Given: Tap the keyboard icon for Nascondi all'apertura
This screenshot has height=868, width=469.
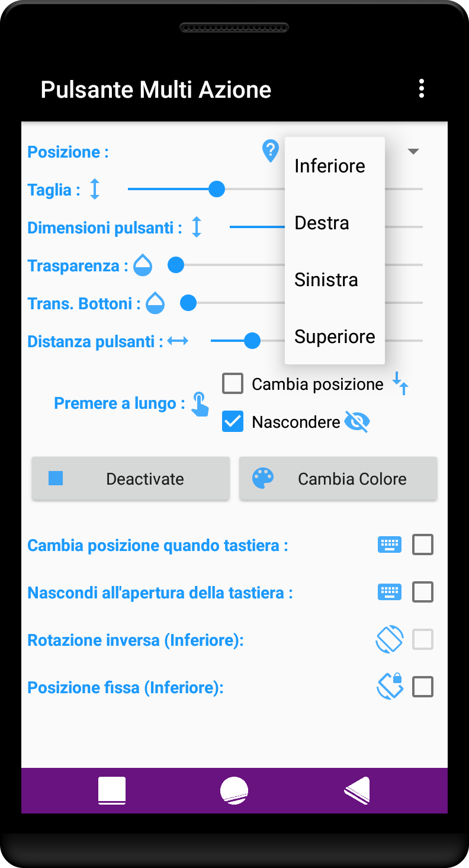Looking at the screenshot, I should (x=390, y=592).
